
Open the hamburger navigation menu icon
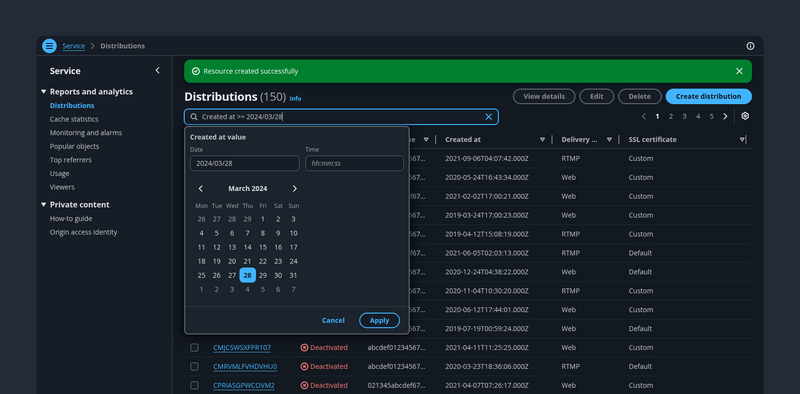coord(49,46)
